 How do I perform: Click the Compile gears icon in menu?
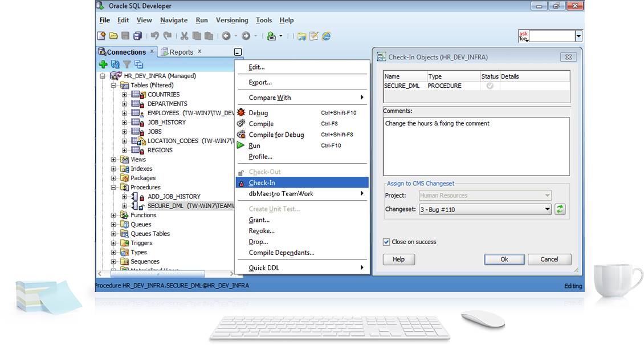point(242,123)
